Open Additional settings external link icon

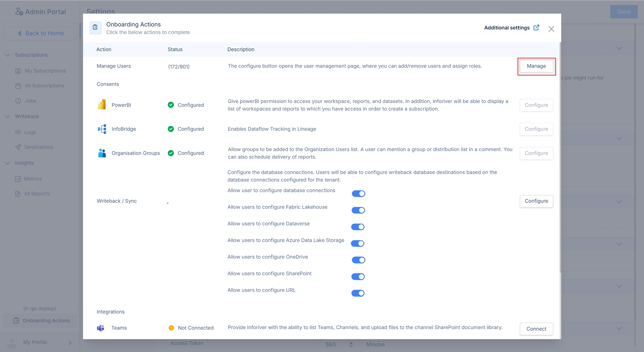click(x=536, y=28)
